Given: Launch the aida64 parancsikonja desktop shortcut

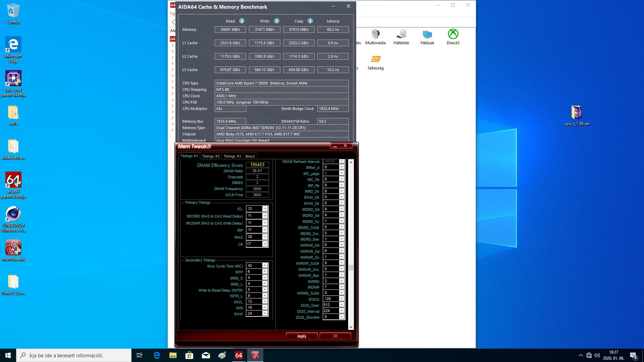Looking at the screenshot, I should [13, 185].
